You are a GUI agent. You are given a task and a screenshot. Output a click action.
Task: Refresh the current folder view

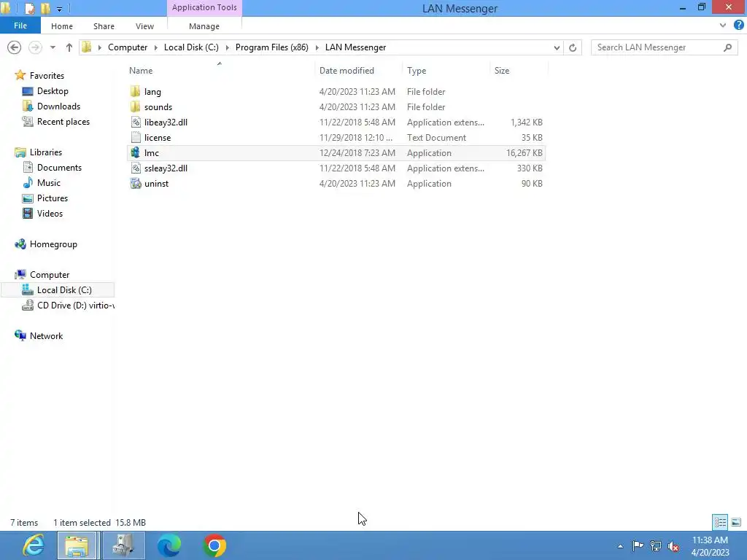click(x=573, y=47)
